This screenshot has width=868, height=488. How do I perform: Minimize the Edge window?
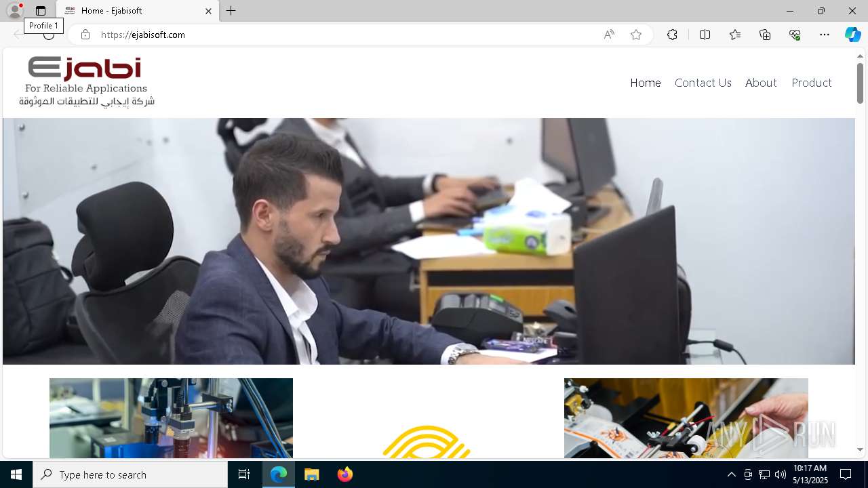790,11
